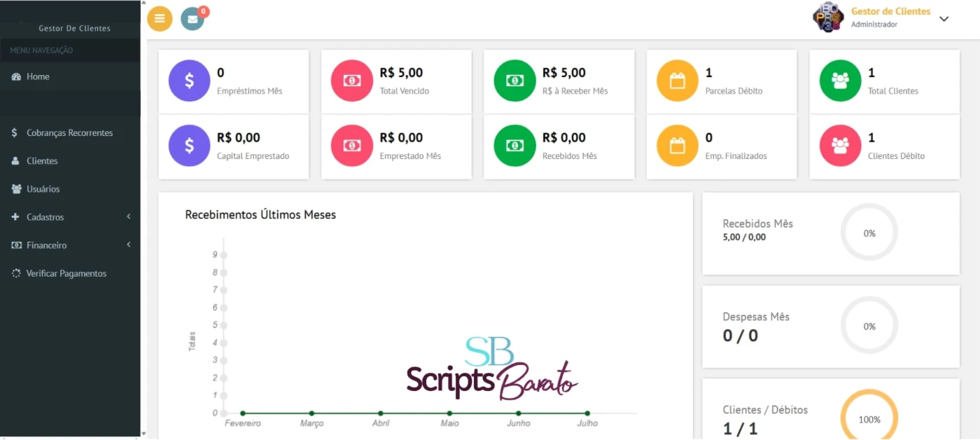
Task: Click the red people icon for Clientes Débito
Action: click(x=840, y=146)
